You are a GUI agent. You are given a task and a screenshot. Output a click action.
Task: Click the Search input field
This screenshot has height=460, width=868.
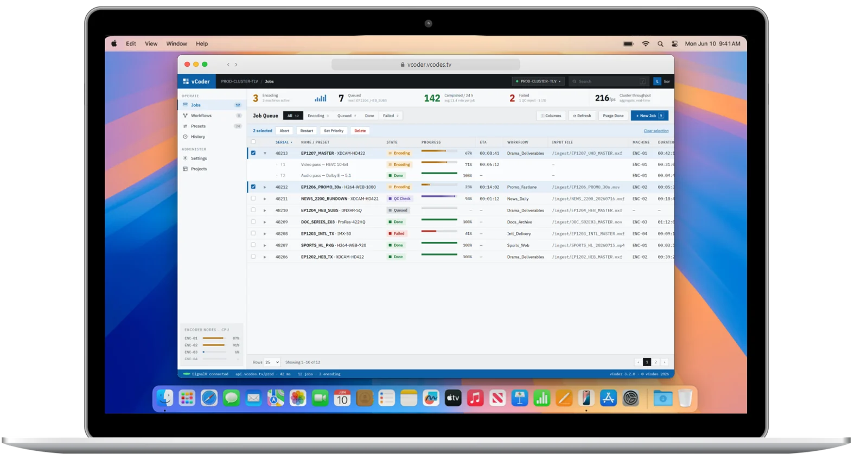click(x=608, y=81)
